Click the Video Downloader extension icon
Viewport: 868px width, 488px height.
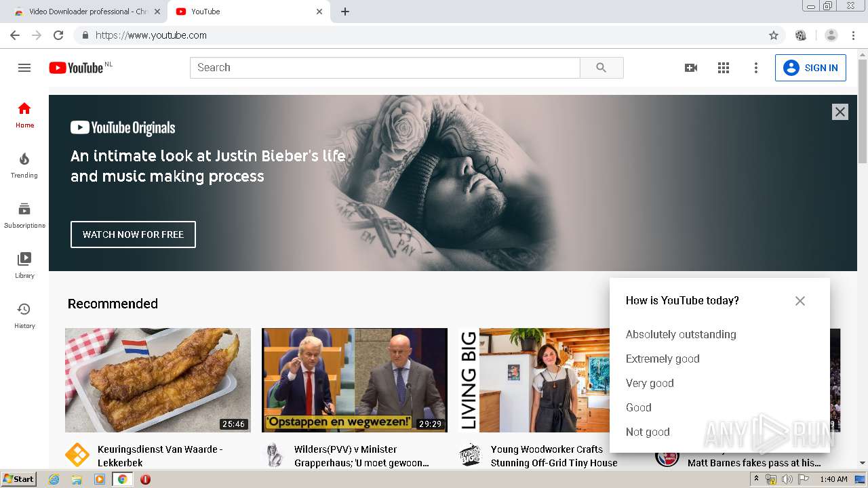(x=801, y=35)
